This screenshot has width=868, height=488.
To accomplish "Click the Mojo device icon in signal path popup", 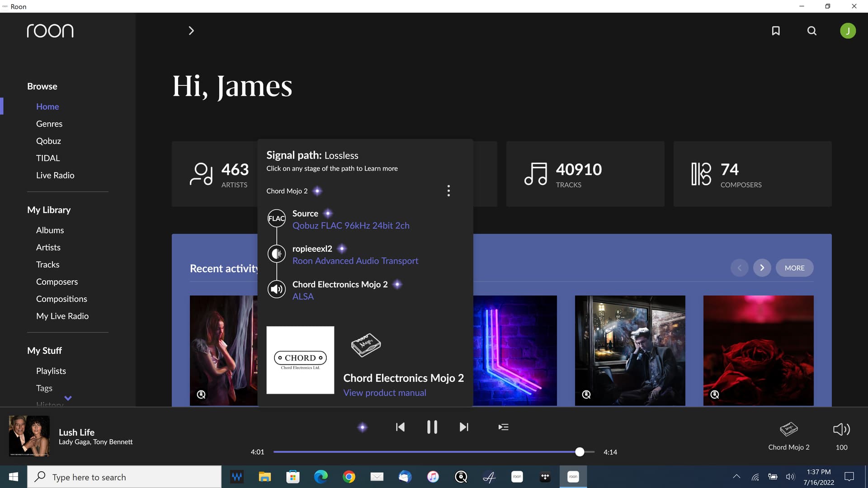I will 366,345.
